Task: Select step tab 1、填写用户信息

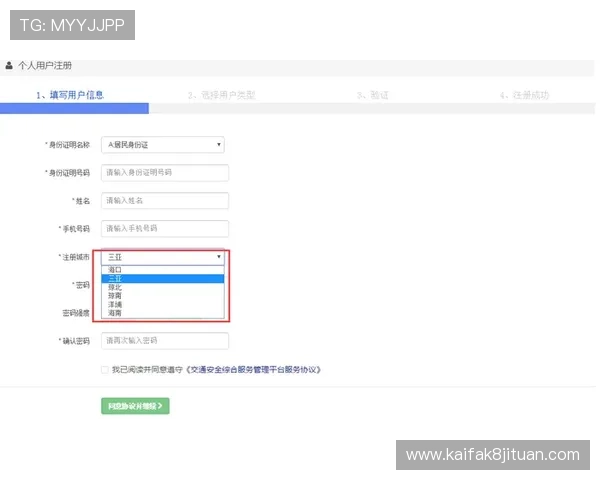Action: tap(70, 95)
